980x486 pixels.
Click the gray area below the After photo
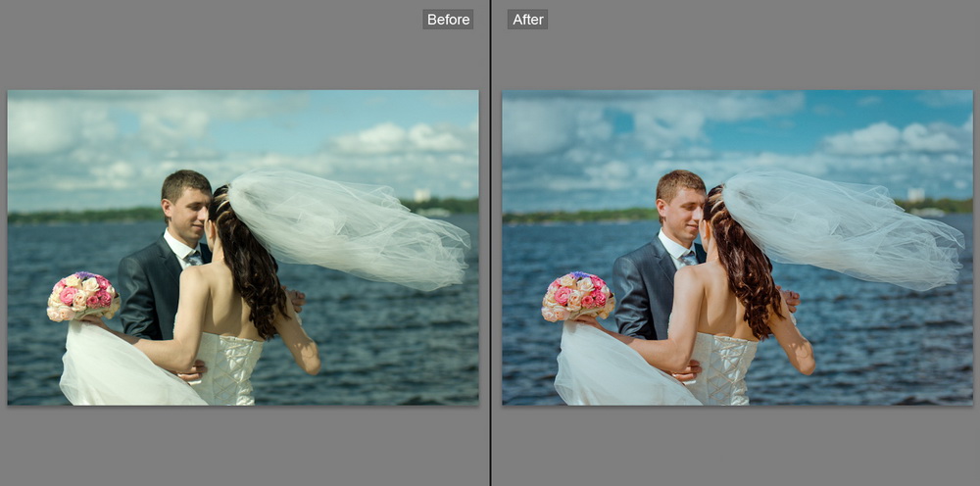pos(737,446)
